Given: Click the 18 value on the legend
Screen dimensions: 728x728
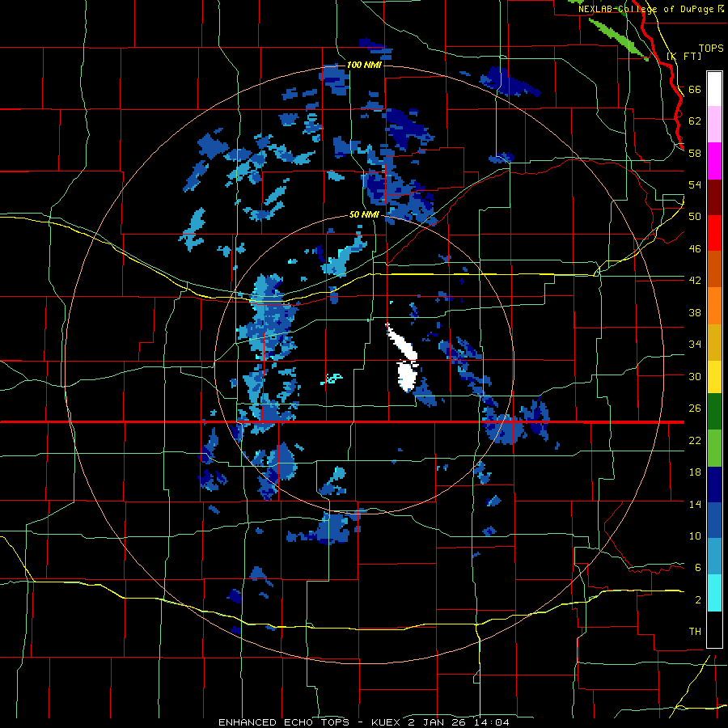Looking at the screenshot, I should point(695,472).
